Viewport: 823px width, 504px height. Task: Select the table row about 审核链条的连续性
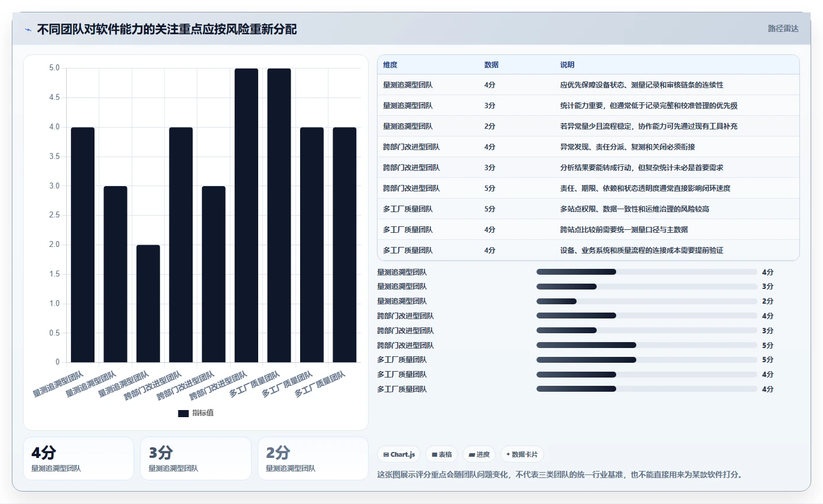pyautogui.click(x=588, y=85)
